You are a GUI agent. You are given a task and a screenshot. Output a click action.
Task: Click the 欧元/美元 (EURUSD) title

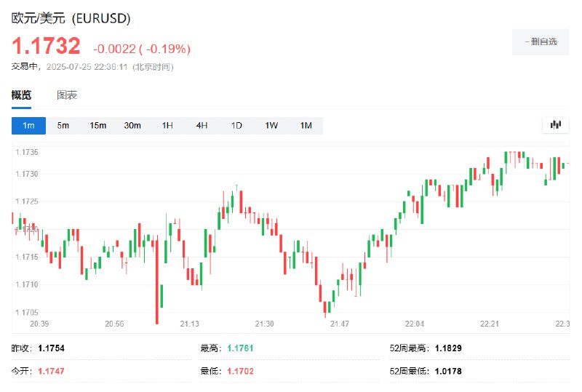pyautogui.click(x=71, y=18)
